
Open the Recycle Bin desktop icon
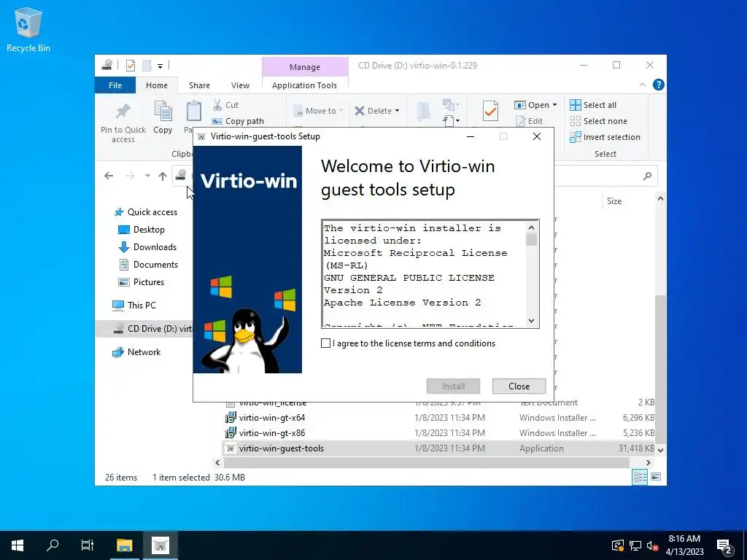28,31
